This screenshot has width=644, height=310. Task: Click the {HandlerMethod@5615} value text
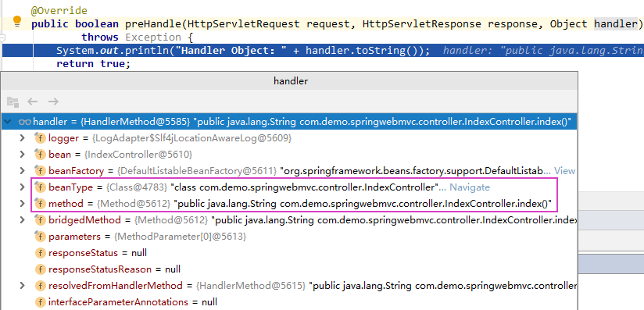click(251, 286)
